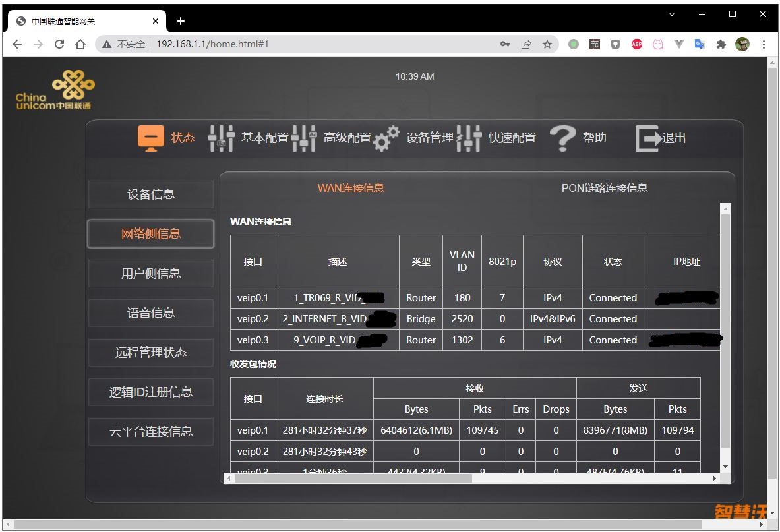This screenshot has width=780, height=532.
Task: Open 远程管理状态 sidebar item
Action: pos(151,353)
